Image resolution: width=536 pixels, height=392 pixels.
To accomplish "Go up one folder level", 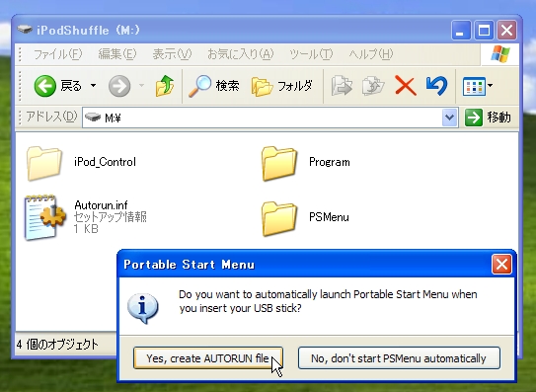I will [165, 86].
